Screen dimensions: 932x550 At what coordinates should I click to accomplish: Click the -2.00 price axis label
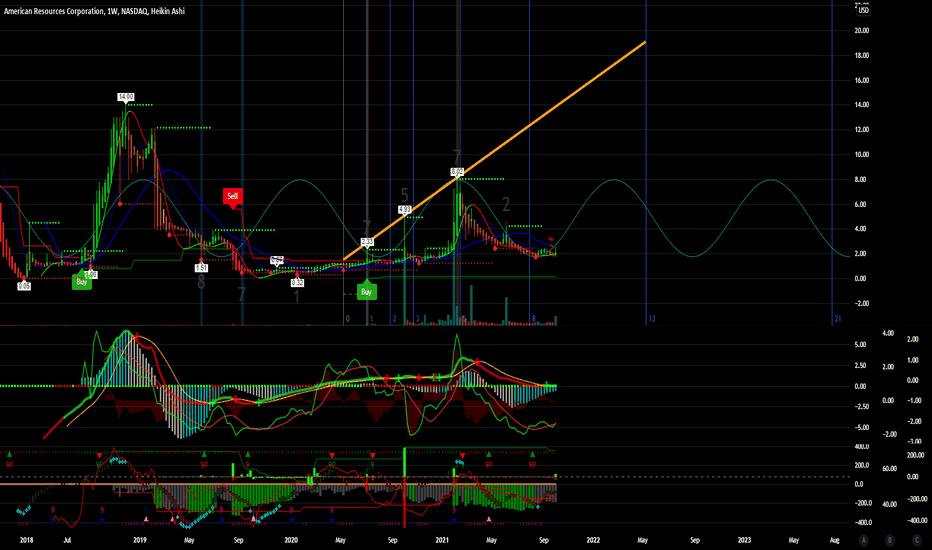click(x=862, y=303)
